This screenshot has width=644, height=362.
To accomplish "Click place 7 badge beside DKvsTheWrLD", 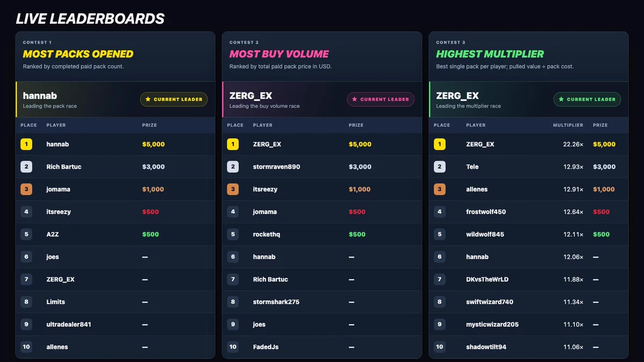I will (440, 279).
